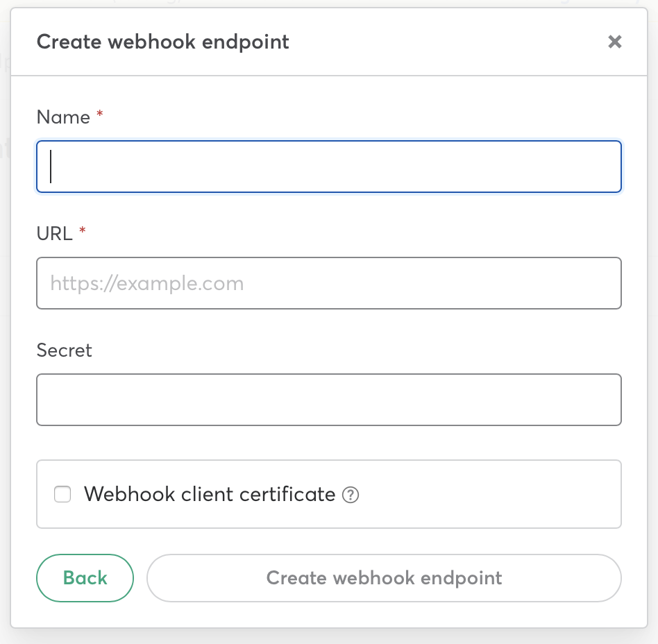Click the Create webhook endpoint dialog title
This screenshot has width=658, height=644.
pyautogui.click(x=162, y=42)
